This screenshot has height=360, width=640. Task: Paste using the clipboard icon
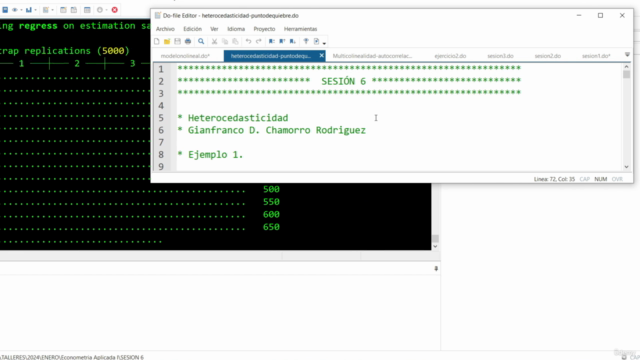pyautogui.click(x=235, y=41)
